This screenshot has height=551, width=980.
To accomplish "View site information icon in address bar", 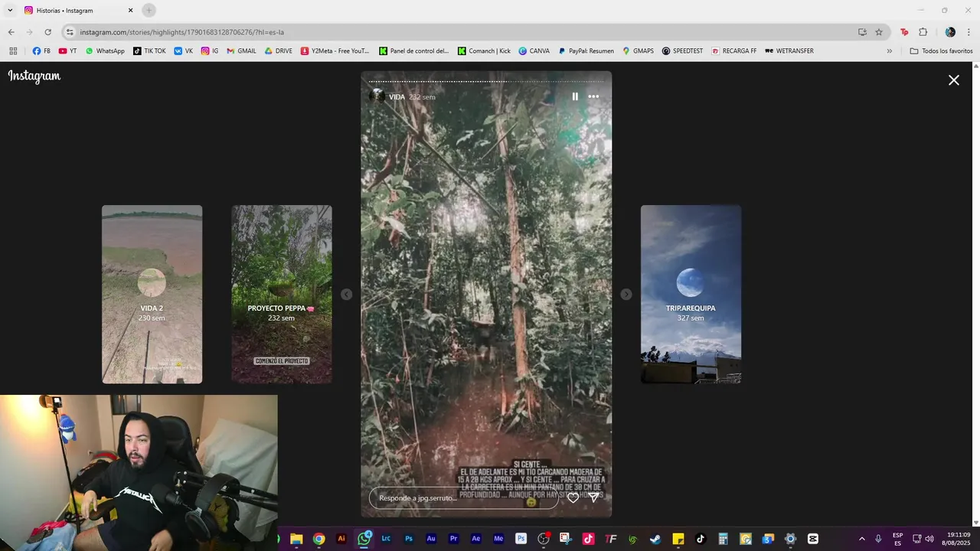I will (70, 32).
